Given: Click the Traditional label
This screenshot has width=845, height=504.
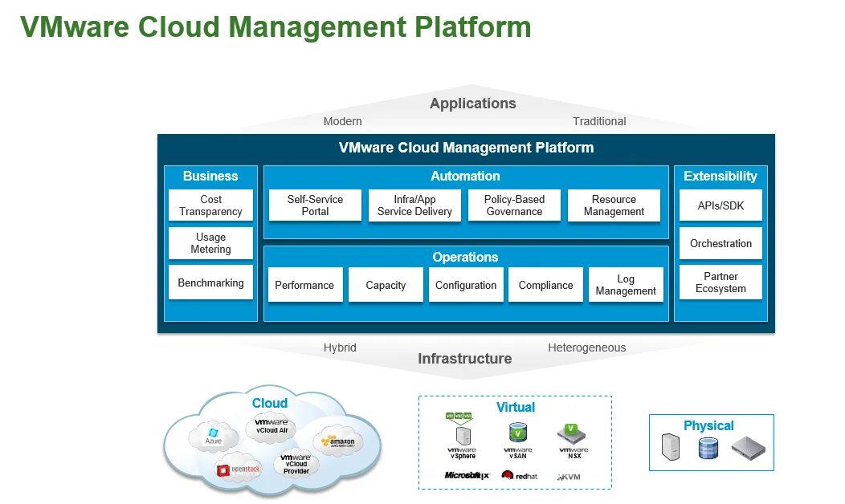Looking at the screenshot, I should pos(599,121).
